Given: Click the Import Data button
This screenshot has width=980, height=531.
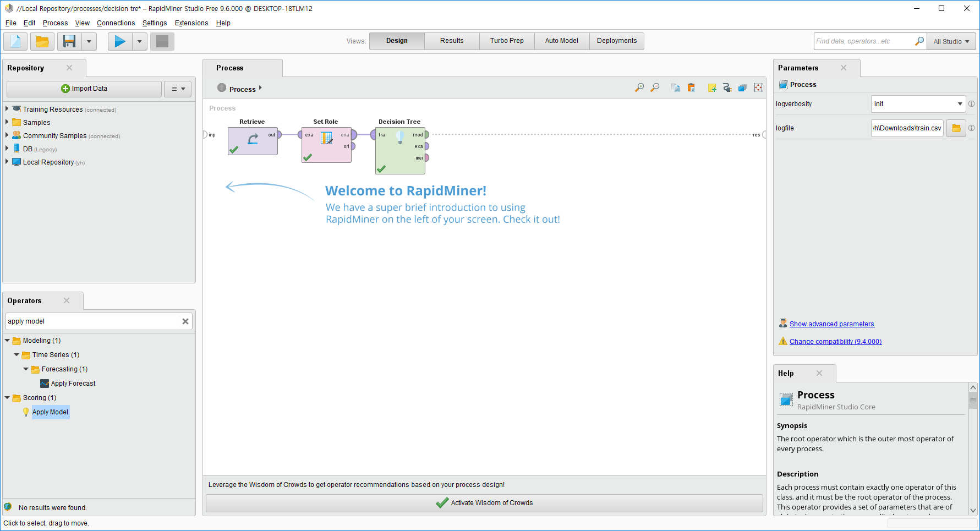Looking at the screenshot, I should point(84,89).
